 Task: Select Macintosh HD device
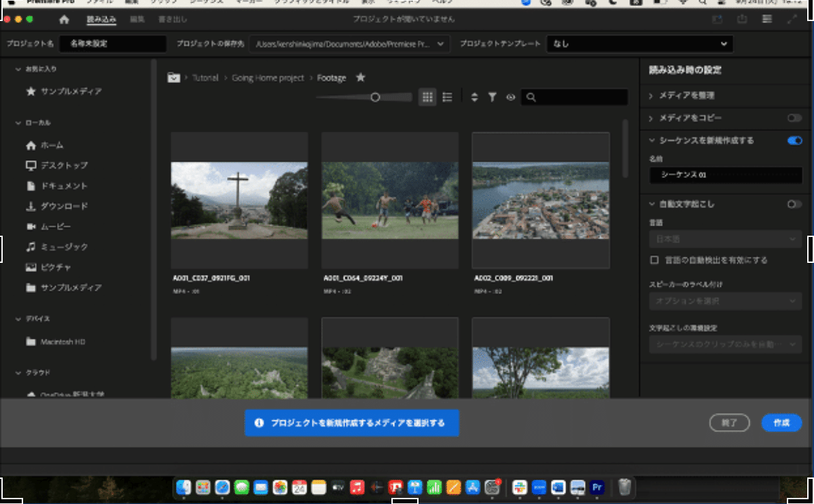(56, 342)
